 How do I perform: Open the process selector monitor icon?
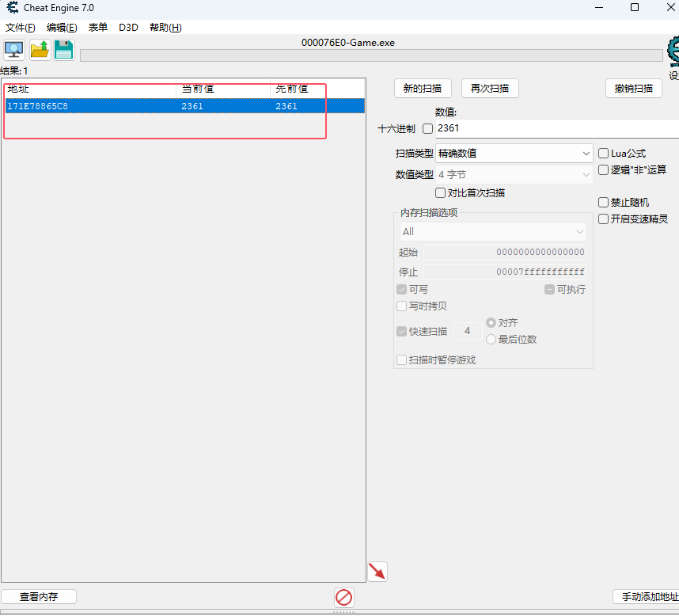click(x=14, y=50)
